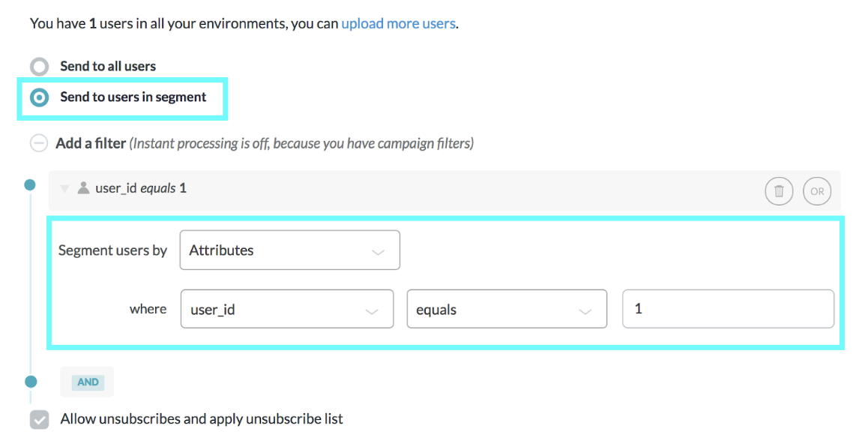
Task: Delete filter using the trash icon
Action: pyautogui.click(x=779, y=191)
